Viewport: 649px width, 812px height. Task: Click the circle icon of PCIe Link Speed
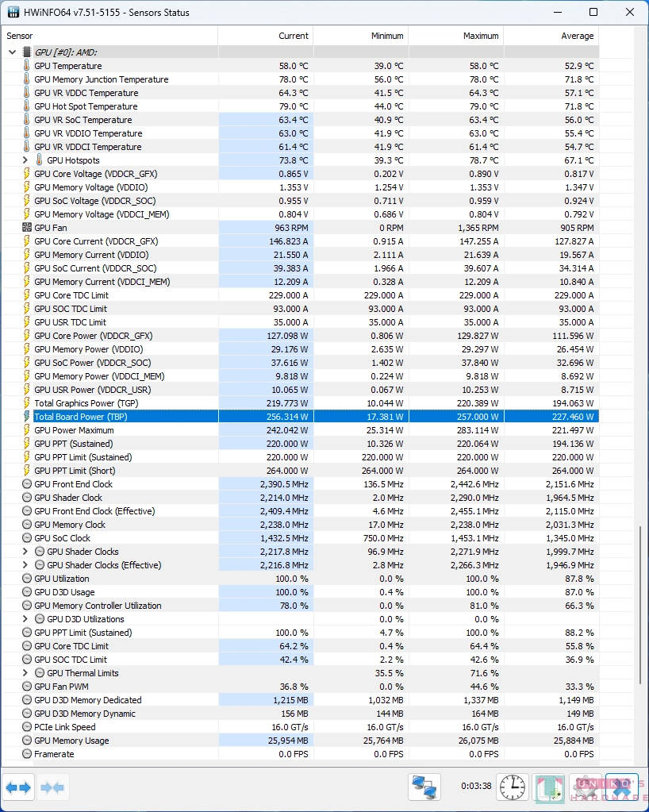[x=27, y=727]
